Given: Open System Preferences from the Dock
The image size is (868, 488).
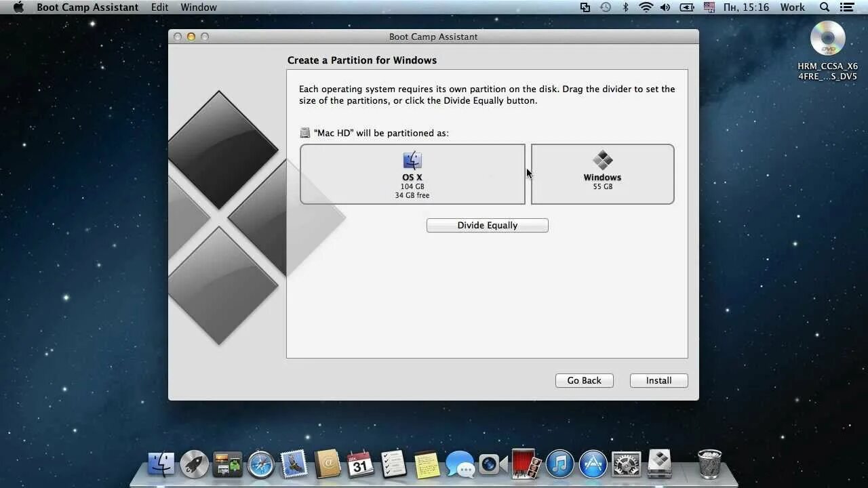Looking at the screenshot, I should pyautogui.click(x=627, y=464).
